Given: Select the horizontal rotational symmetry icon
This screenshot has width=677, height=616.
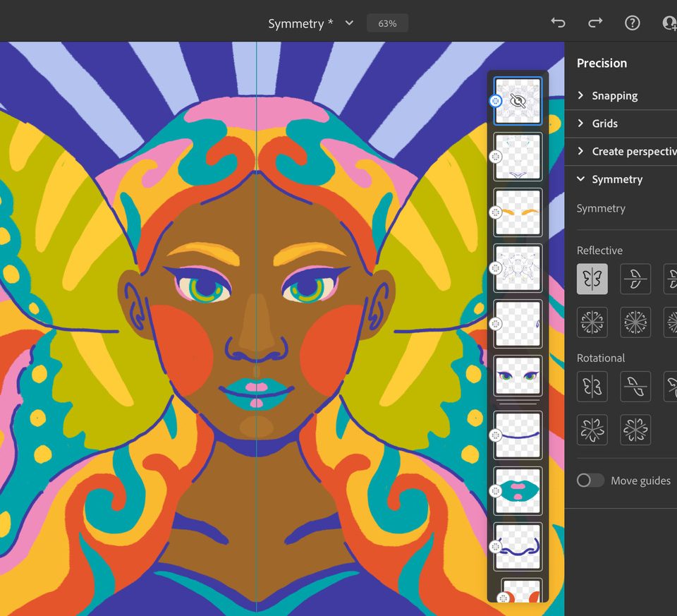Looking at the screenshot, I should (x=635, y=387).
